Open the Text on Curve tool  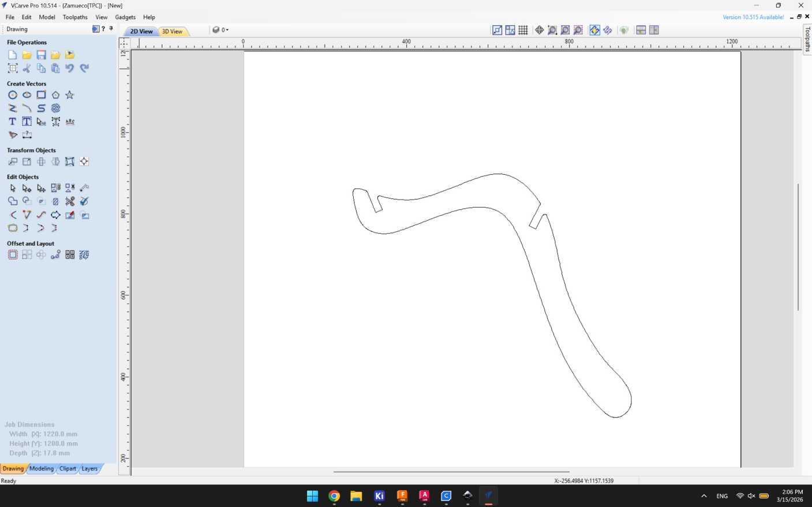point(70,121)
